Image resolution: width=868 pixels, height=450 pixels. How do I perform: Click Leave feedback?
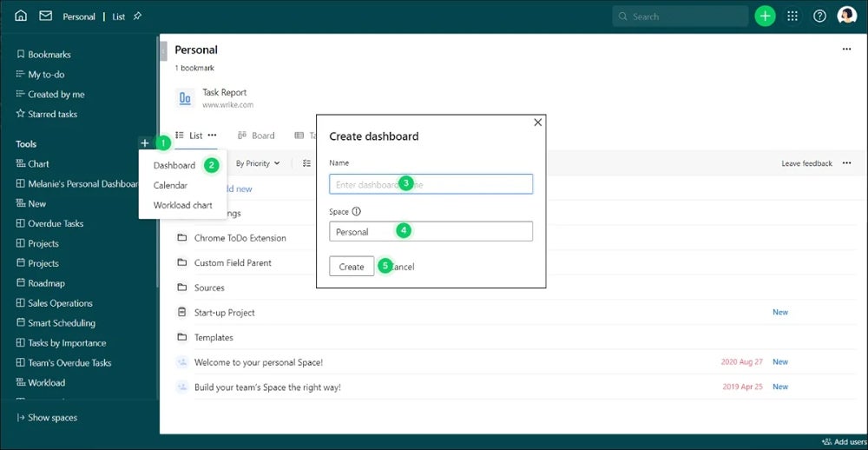(806, 163)
